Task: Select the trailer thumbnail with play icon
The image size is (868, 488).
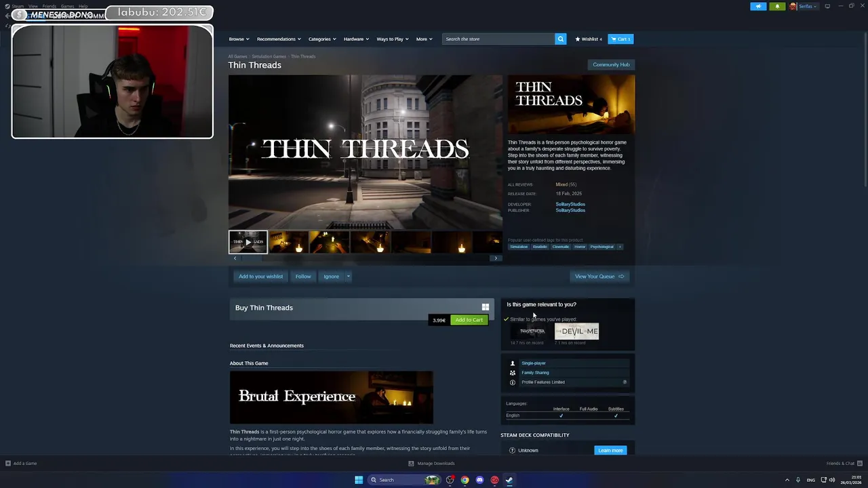Action: (x=248, y=242)
